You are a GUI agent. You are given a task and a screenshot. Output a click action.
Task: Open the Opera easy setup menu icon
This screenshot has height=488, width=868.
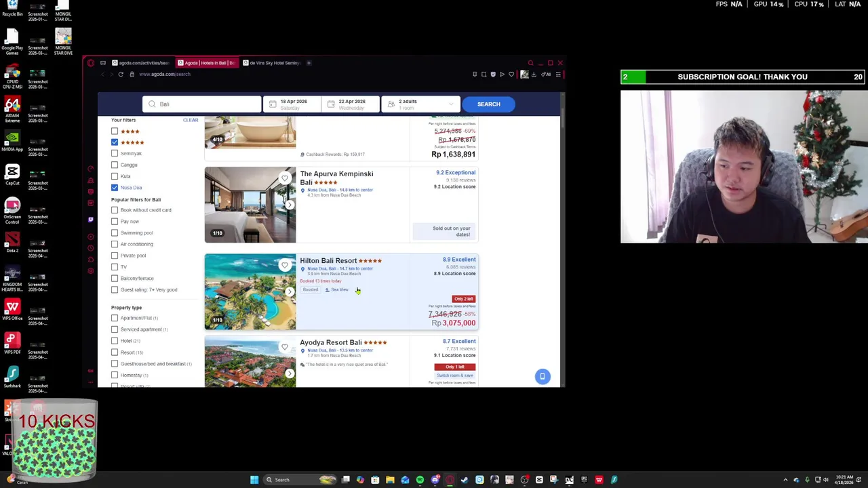coord(558,74)
